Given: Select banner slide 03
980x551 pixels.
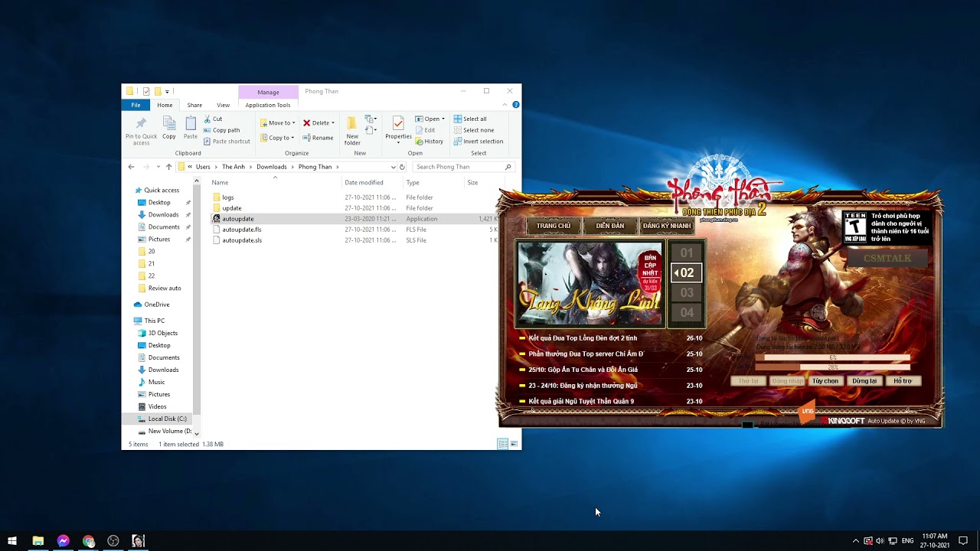Looking at the screenshot, I should coord(687,292).
